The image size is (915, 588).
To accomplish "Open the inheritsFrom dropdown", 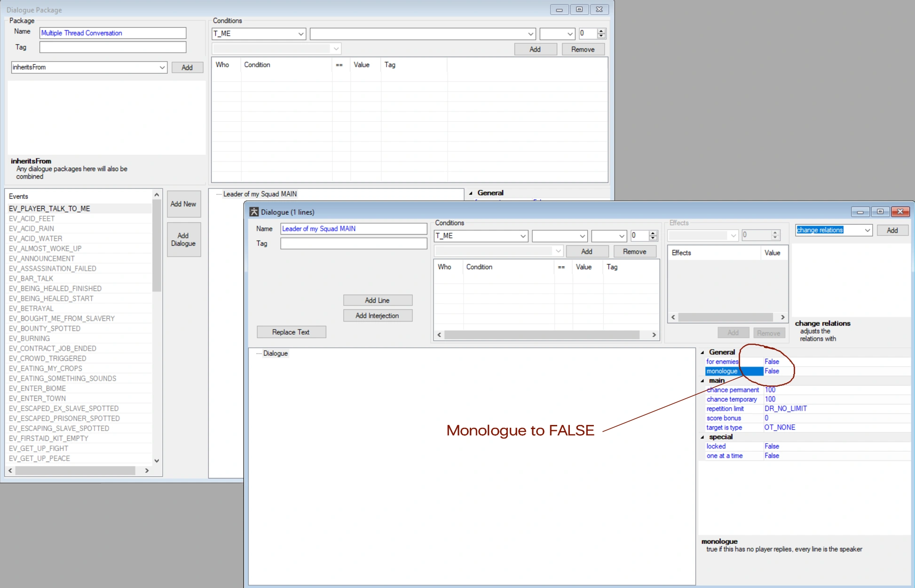I will (162, 68).
